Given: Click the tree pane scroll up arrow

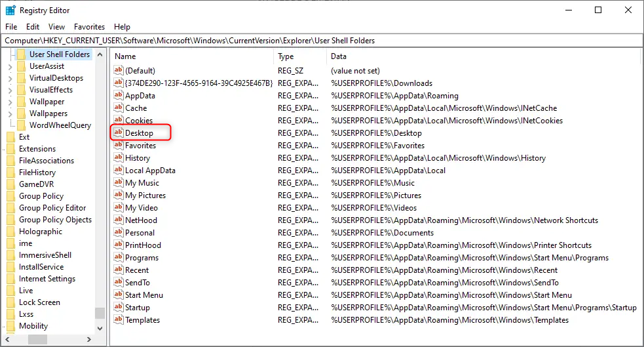Looking at the screenshot, I should [100, 54].
